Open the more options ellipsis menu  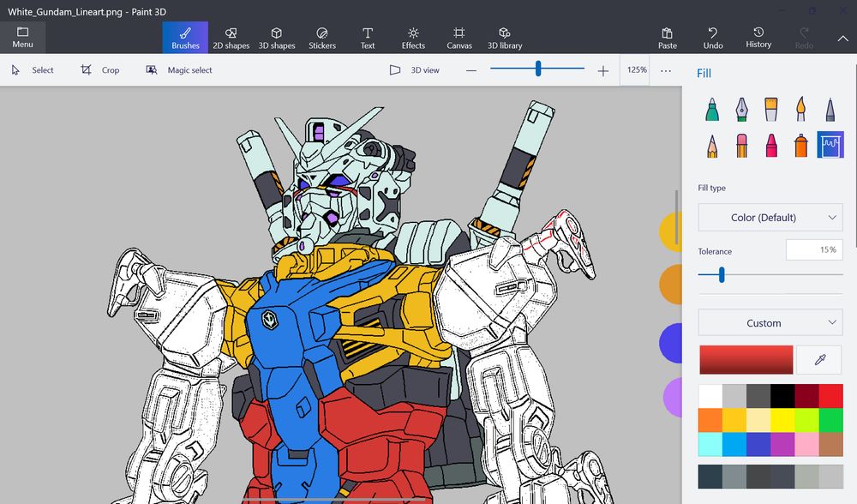pos(666,70)
